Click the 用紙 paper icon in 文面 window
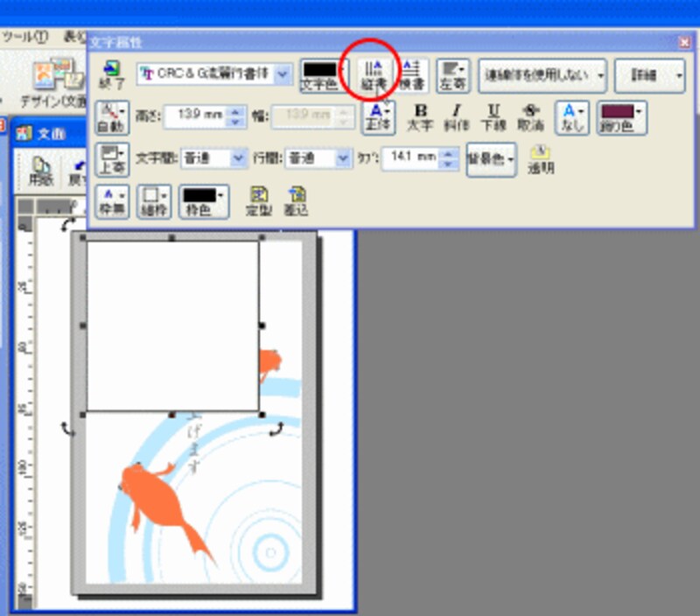Screen dimensions: 700x616 click(x=40, y=171)
